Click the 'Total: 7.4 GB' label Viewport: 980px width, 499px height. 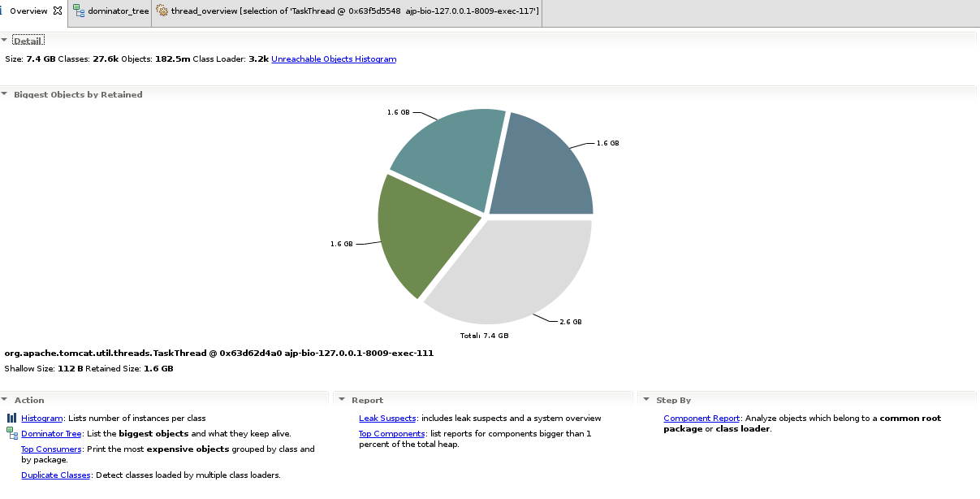pos(485,336)
